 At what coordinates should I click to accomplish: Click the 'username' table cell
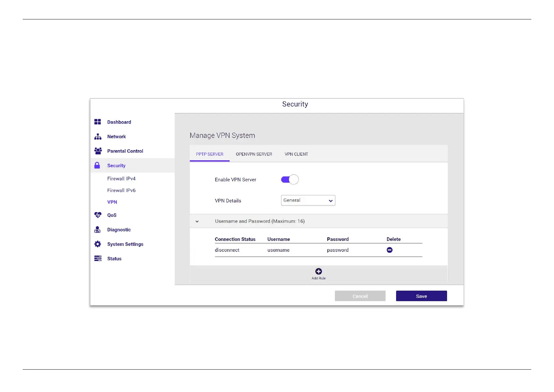click(x=278, y=250)
